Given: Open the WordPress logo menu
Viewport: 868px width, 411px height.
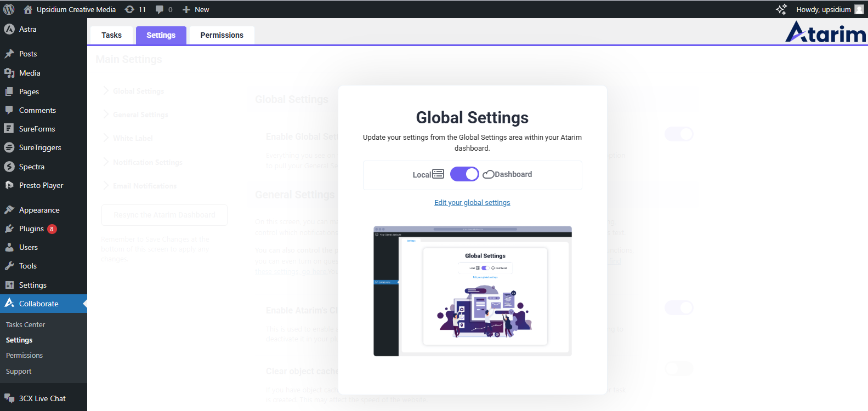Looking at the screenshot, I should [x=9, y=9].
